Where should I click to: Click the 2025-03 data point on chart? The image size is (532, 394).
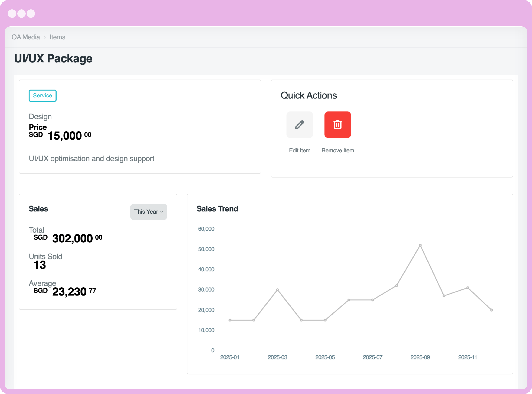tap(277, 290)
